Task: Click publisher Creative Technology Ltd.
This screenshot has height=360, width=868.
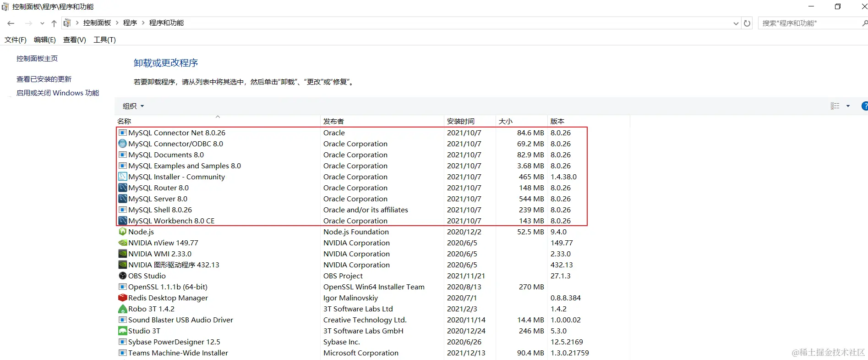Action: tap(365, 320)
